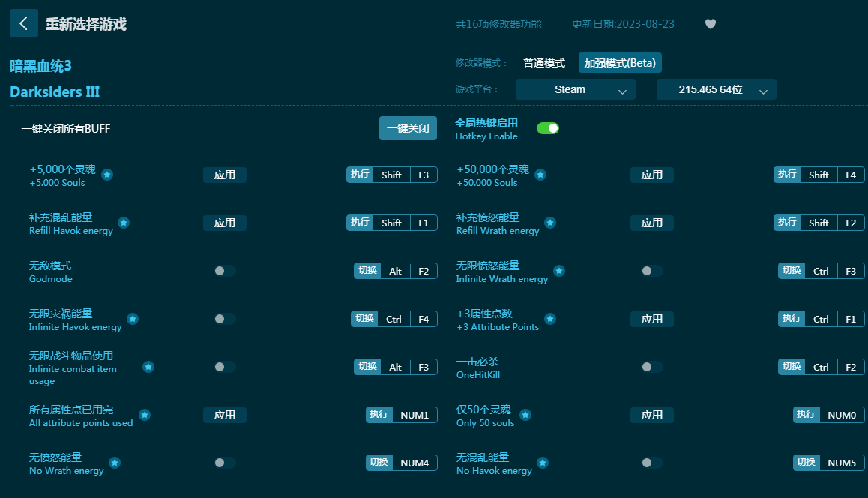Viewport: 868px width, 498px height.
Task: Apply Only 50 souls
Action: 651,415
